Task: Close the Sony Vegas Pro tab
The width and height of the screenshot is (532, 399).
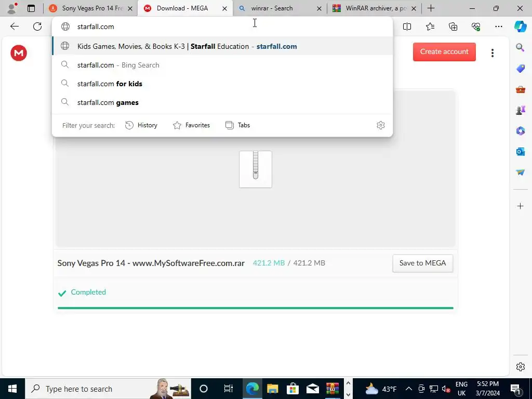Action: [130, 8]
